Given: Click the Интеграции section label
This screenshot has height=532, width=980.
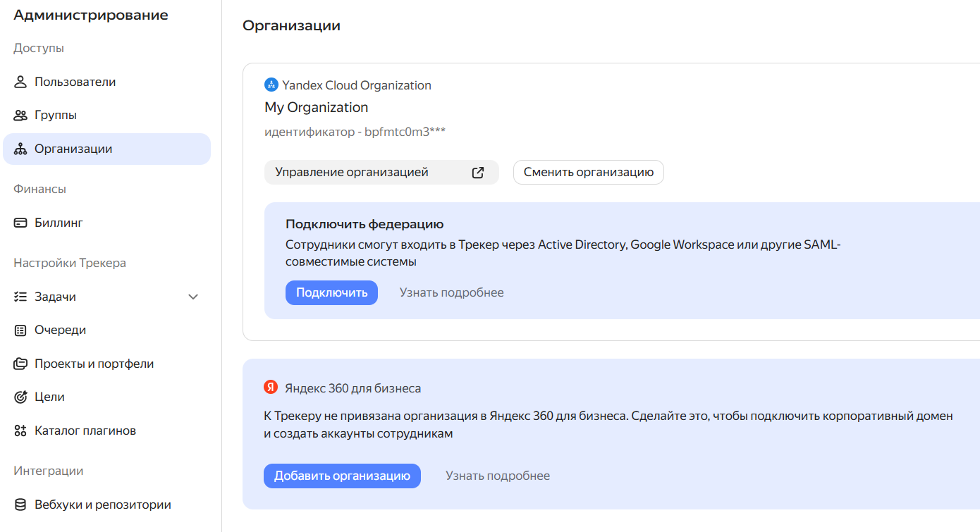Looking at the screenshot, I should coord(49,471).
